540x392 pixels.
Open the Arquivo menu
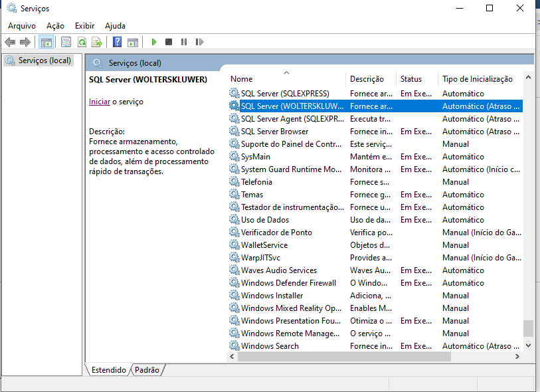pyautogui.click(x=22, y=26)
